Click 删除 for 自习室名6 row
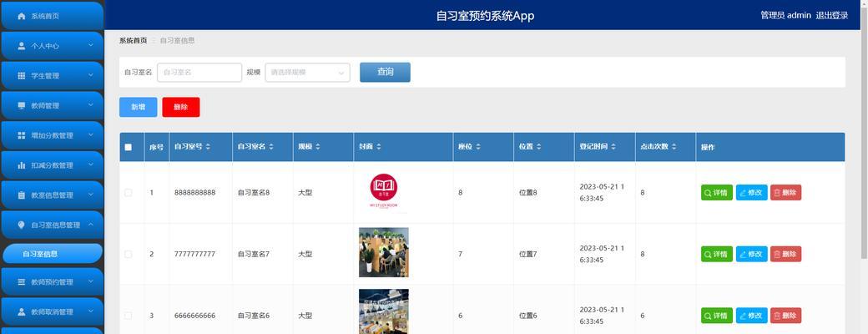Viewport: 868px width, 334px height. pyautogui.click(x=785, y=316)
